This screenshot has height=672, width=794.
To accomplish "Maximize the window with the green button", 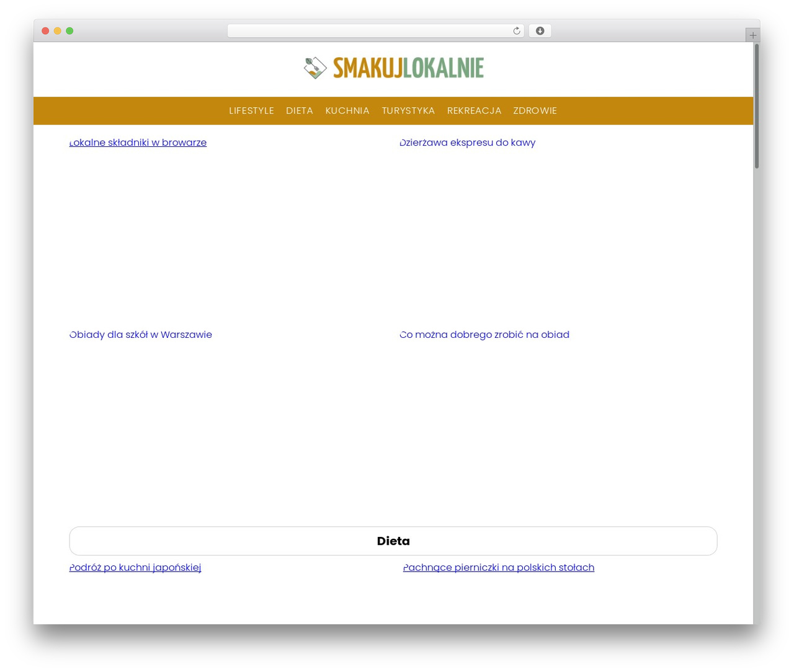I will coord(69,31).
